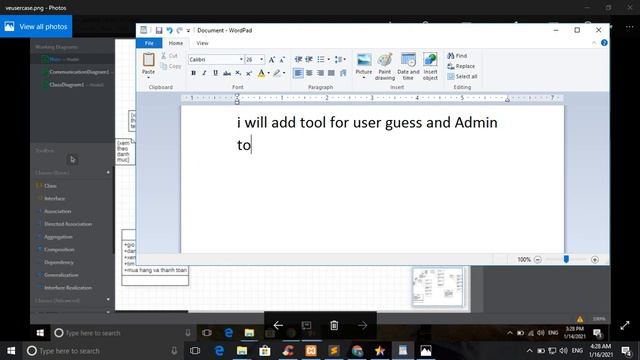
Task: Click View all photos in Photos
Action: [x=36, y=27]
